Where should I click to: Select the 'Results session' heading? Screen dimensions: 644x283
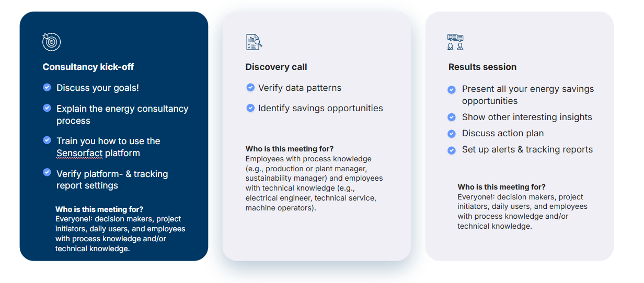tap(482, 67)
